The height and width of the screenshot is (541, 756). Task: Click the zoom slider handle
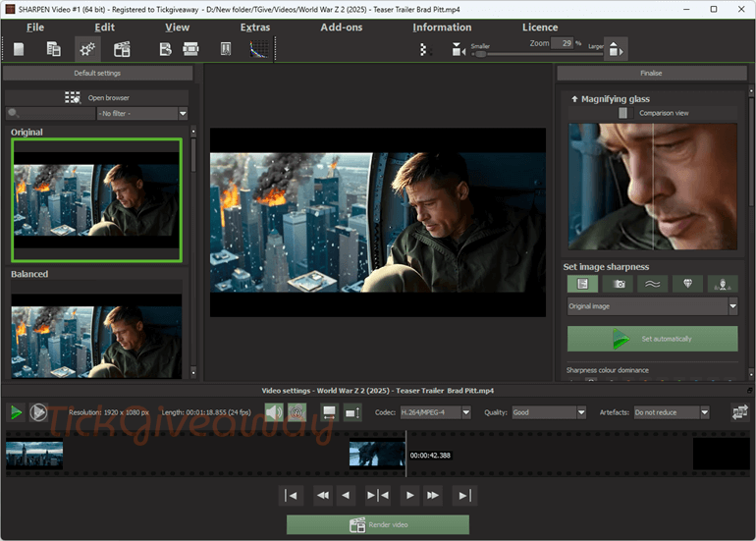click(480, 54)
